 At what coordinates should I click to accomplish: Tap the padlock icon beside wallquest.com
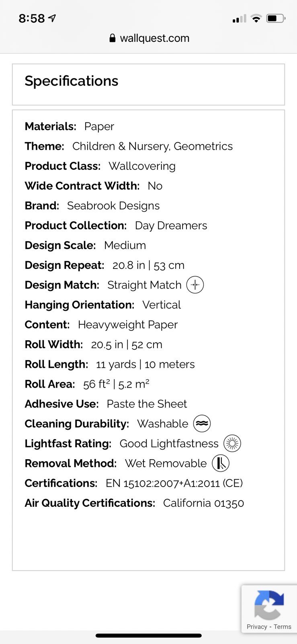pos(113,38)
